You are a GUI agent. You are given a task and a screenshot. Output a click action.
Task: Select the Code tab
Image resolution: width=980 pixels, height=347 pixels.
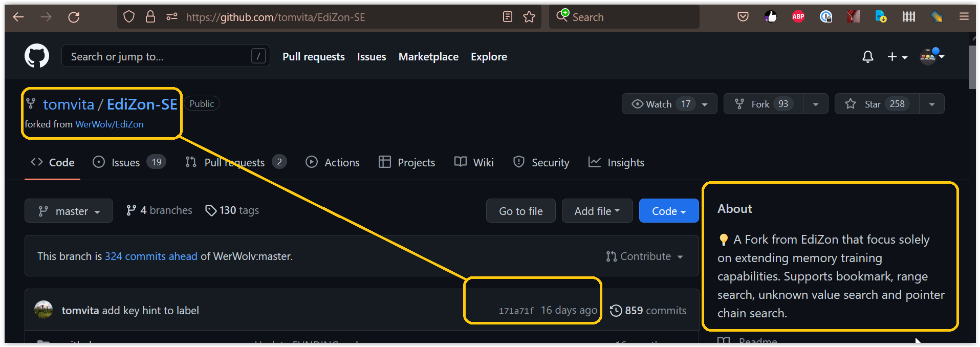pos(52,163)
